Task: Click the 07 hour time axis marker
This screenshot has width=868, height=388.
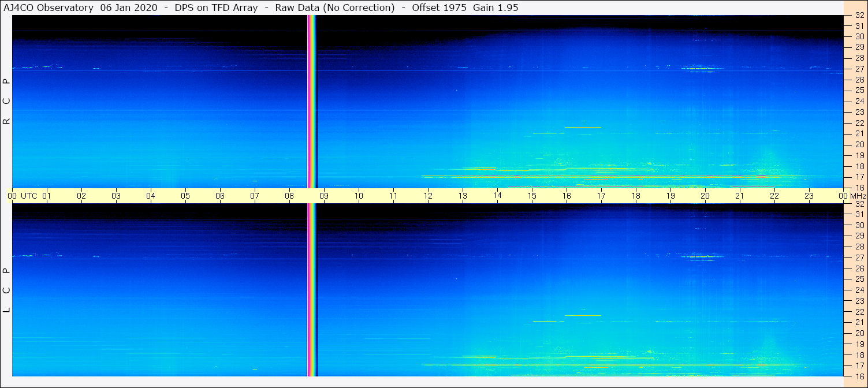Action: point(255,196)
